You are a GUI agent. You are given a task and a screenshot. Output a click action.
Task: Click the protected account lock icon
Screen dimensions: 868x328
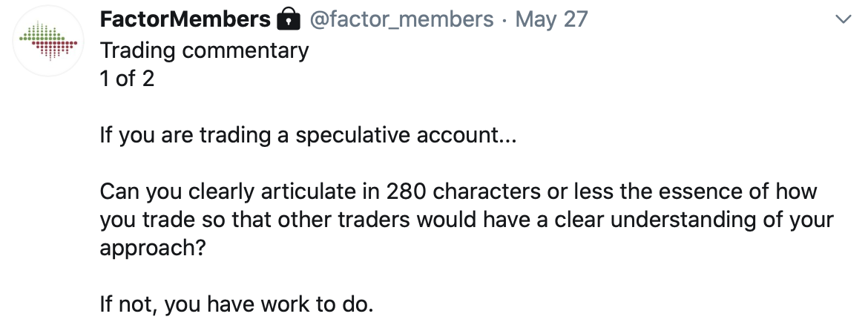(x=288, y=19)
